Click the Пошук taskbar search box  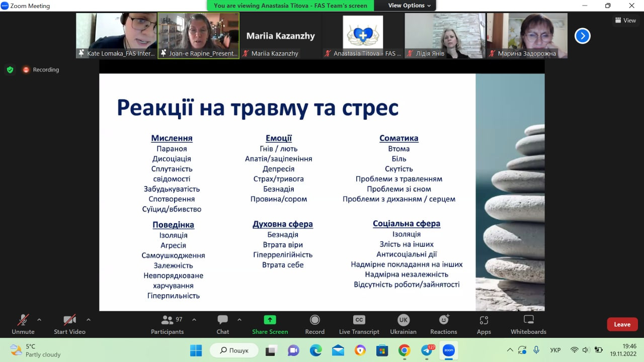click(x=234, y=350)
